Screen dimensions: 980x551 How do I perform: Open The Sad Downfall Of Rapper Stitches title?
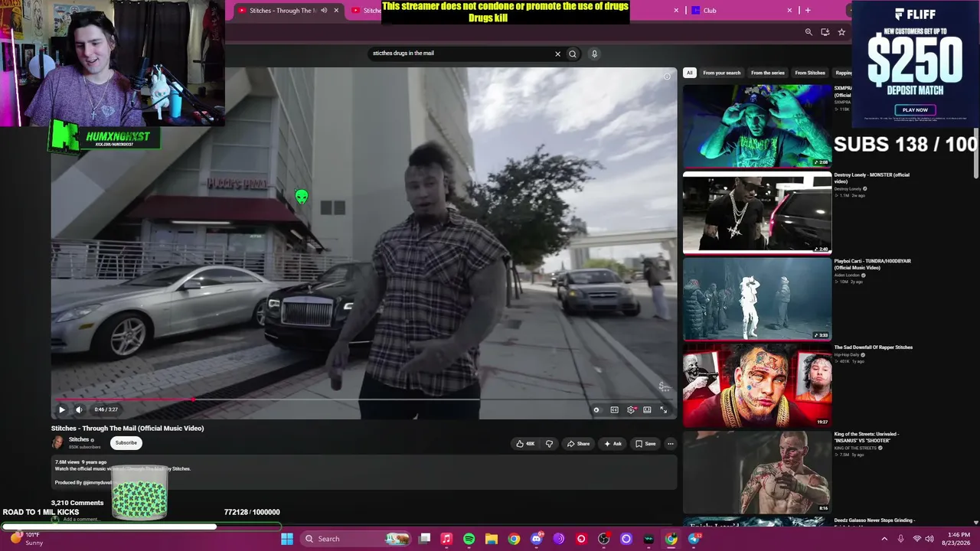click(873, 347)
